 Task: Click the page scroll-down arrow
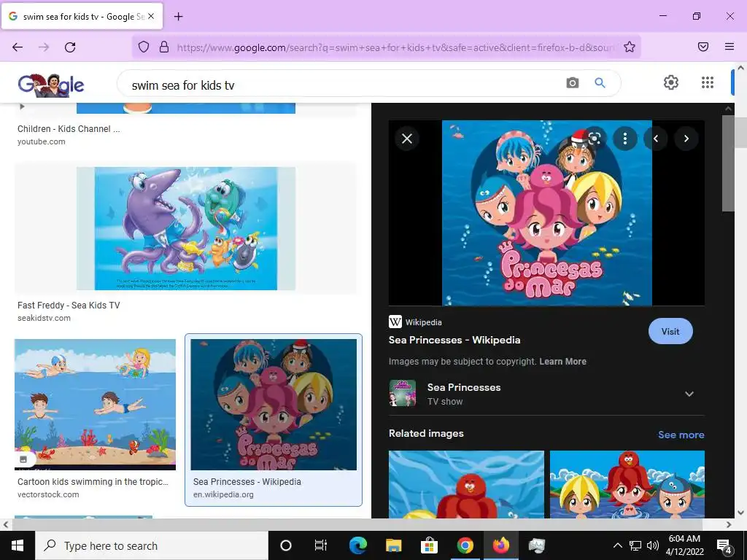740,513
